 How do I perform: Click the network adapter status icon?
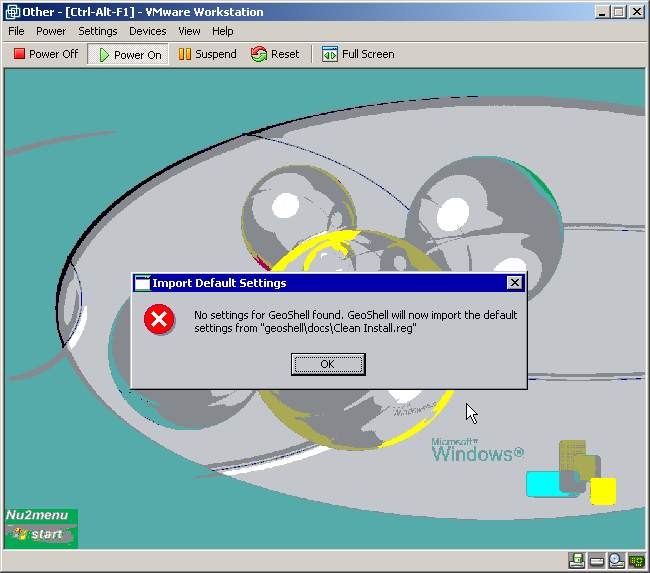(636, 561)
